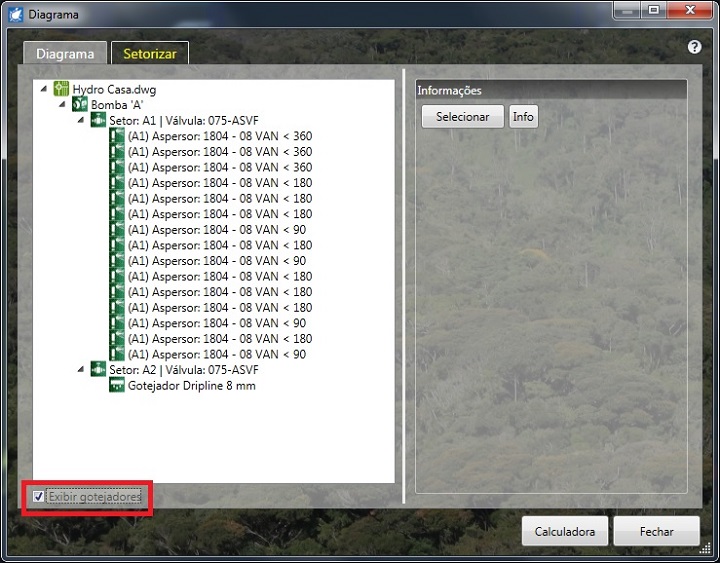Click the first Aspersor sprinkler icon in A1
This screenshot has width=720, height=563.
tap(117, 136)
